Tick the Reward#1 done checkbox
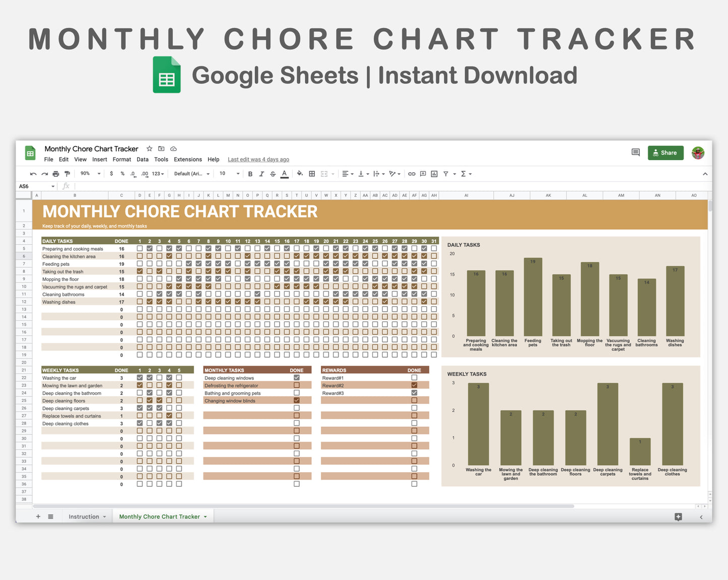This screenshot has width=728, height=580. (414, 378)
